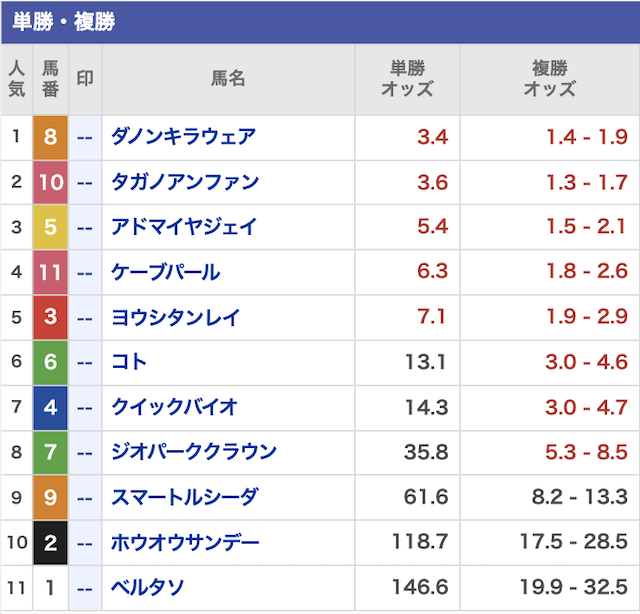This screenshot has width=640, height=614.
Task: Sort by 単勝オッズ column header
Action: (407, 79)
